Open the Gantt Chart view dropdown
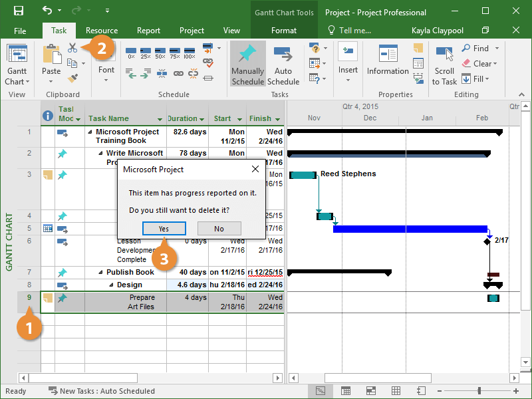The image size is (532, 399). [x=17, y=82]
